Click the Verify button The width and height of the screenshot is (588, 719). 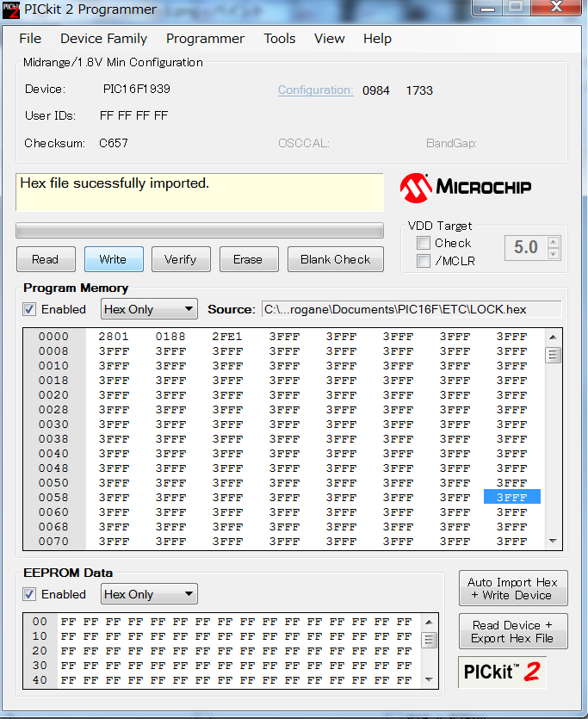tap(181, 259)
